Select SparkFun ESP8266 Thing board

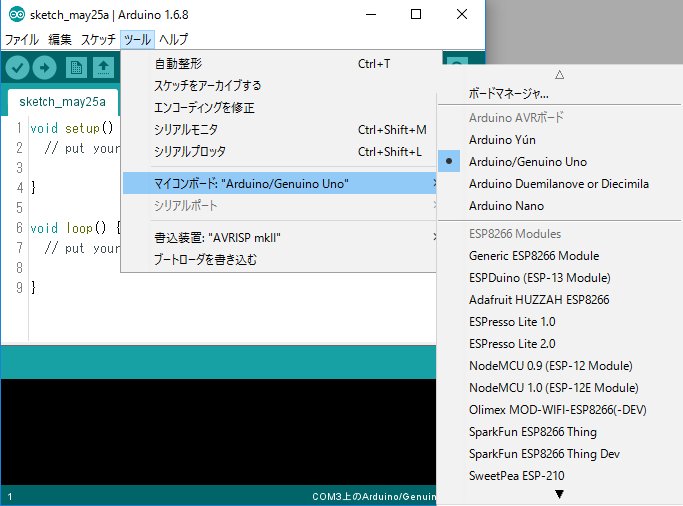tap(560, 432)
